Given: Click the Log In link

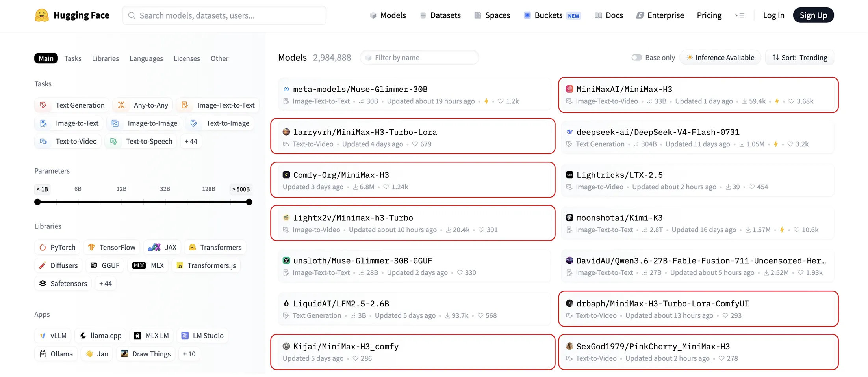Looking at the screenshot, I should click(x=773, y=15).
